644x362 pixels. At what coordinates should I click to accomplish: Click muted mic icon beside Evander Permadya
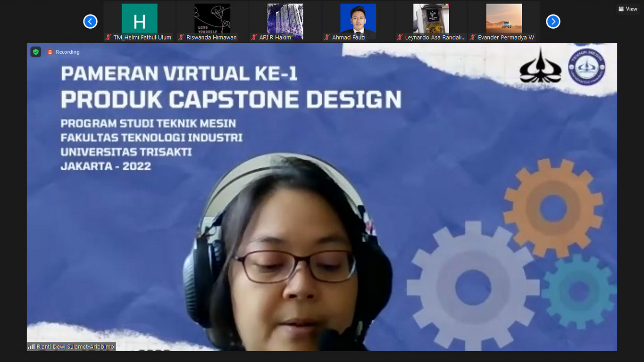[x=473, y=37]
